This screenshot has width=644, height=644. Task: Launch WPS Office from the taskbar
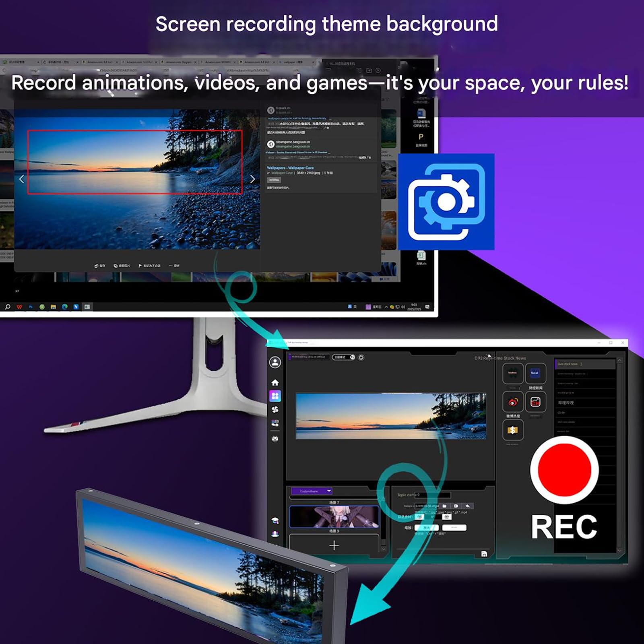[x=19, y=307]
